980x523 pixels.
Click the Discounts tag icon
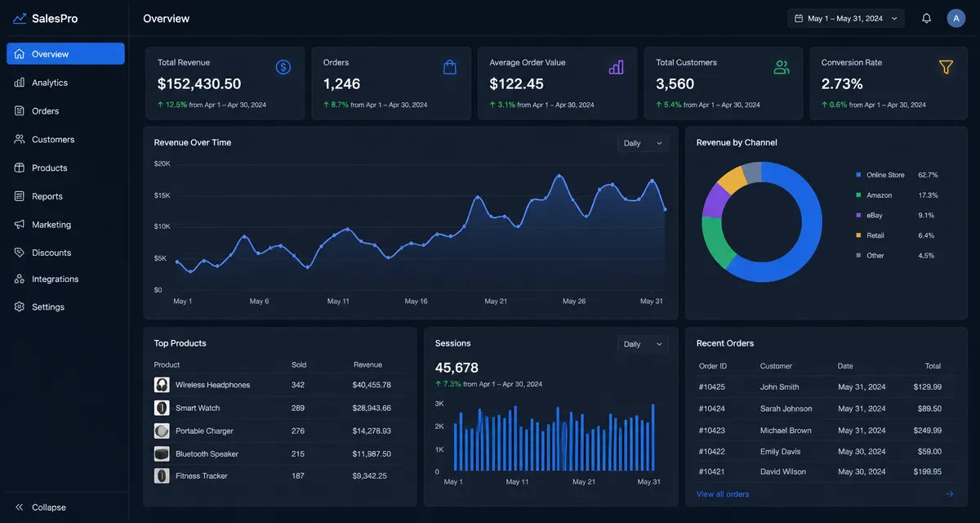pyautogui.click(x=20, y=253)
